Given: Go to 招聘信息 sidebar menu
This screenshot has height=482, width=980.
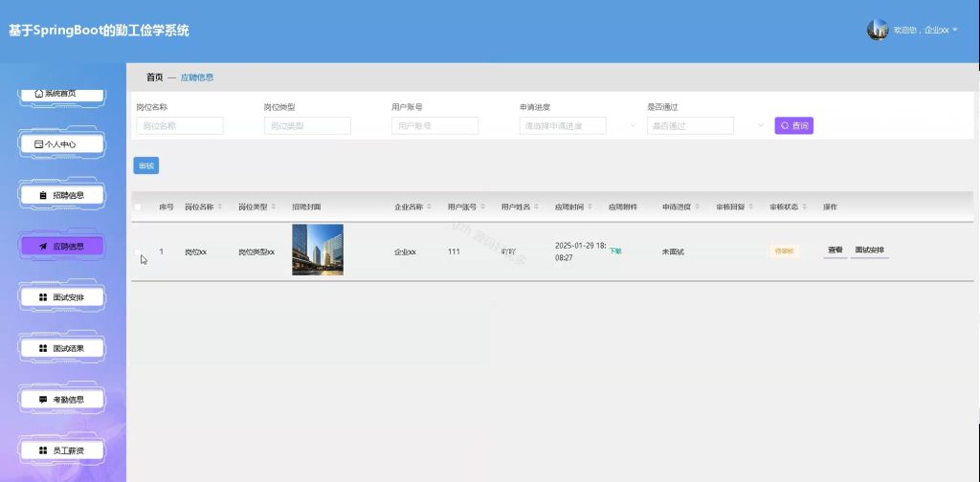Looking at the screenshot, I should [x=62, y=195].
